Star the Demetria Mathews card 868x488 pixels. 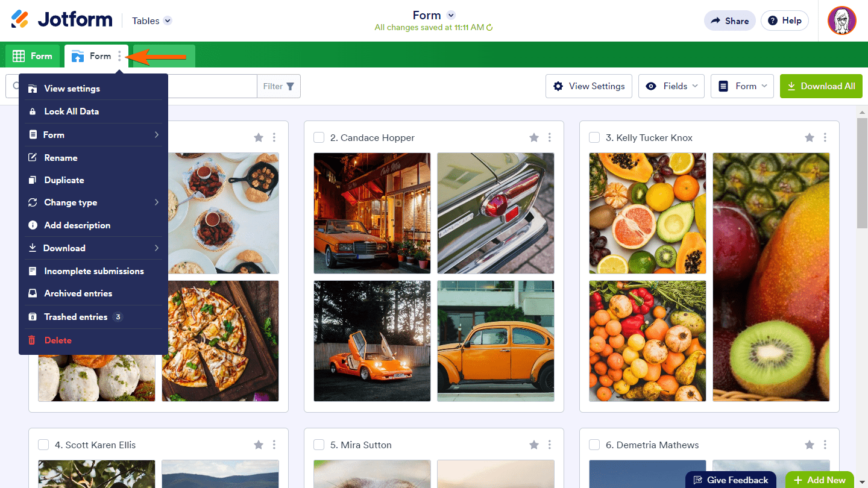point(810,445)
